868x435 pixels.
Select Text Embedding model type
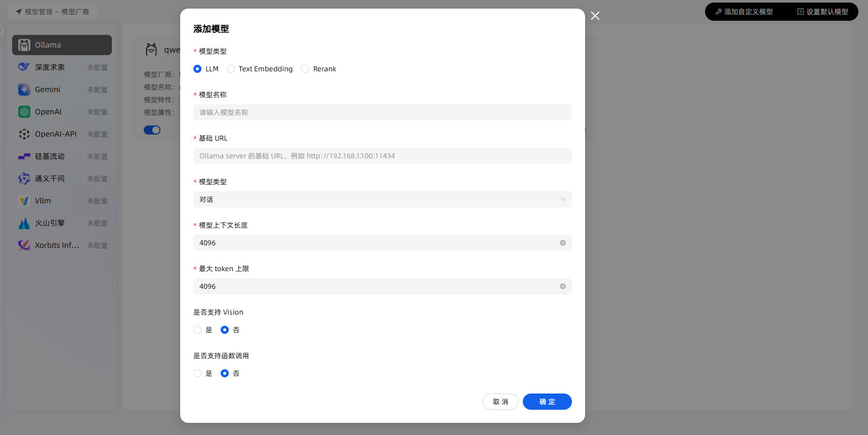tap(231, 69)
